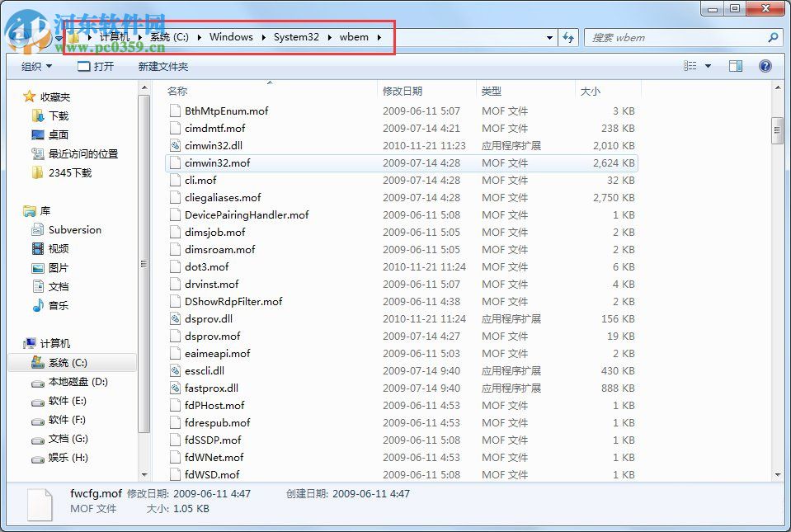Viewport: 791px width, 532px height.
Task: Click the fwcfg.mof file icon in details pane
Action: [39, 503]
